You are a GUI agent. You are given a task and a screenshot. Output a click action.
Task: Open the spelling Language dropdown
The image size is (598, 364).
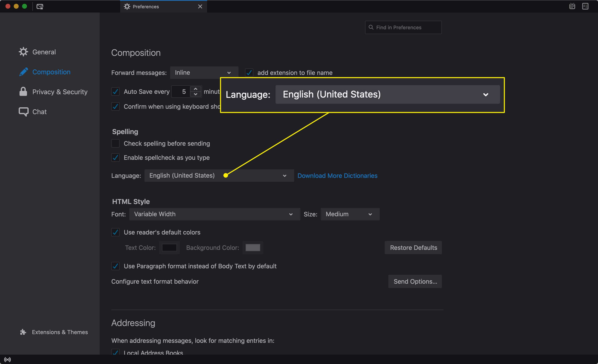[219, 175]
